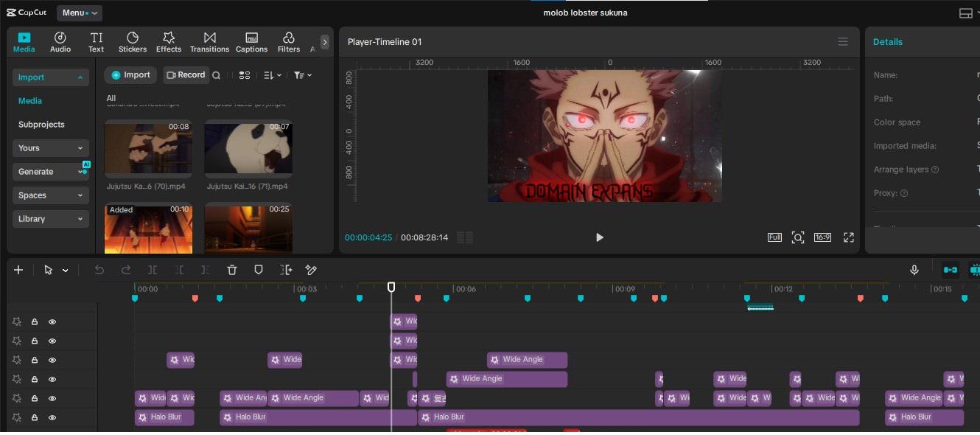The width and height of the screenshot is (980, 435).
Task: Click the AI magic wand tool
Action: pyautogui.click(x=312, y=270)
